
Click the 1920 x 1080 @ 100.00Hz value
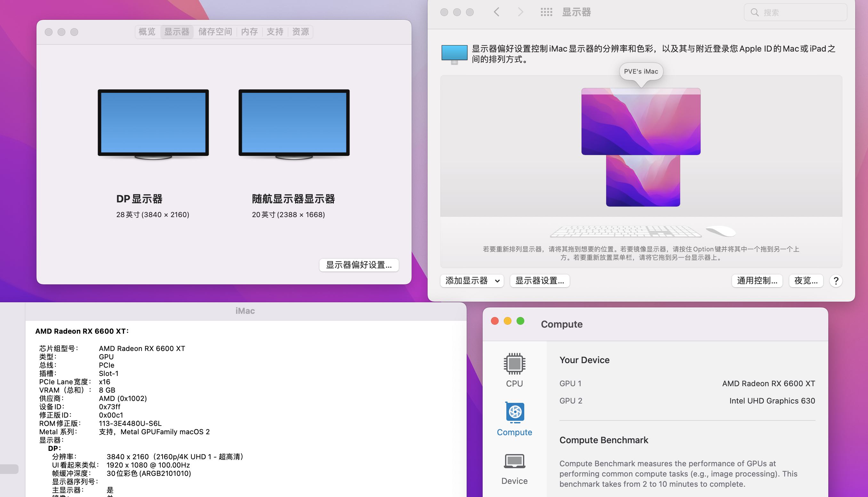(149, 465)
